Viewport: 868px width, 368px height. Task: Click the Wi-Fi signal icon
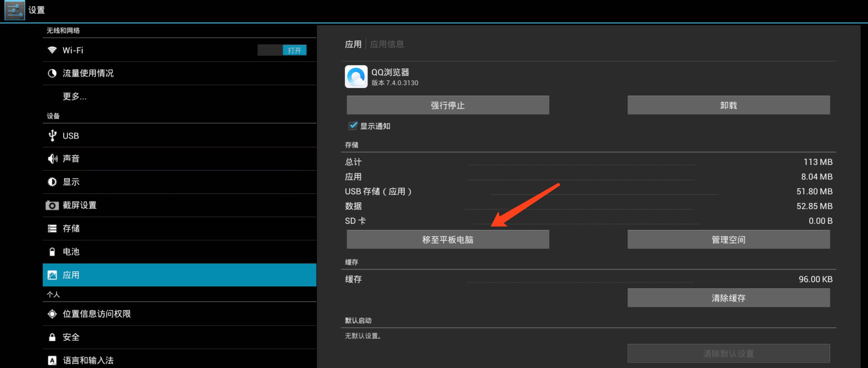point(52,50)
